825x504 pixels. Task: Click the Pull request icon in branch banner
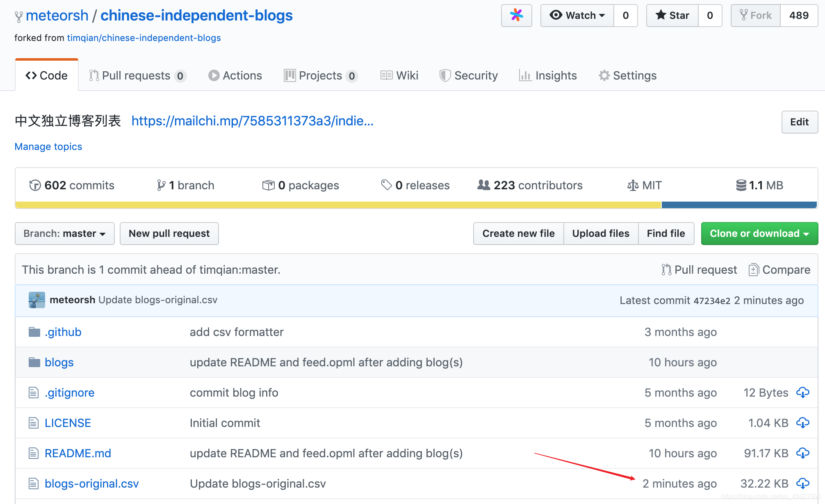pos(666,270)
